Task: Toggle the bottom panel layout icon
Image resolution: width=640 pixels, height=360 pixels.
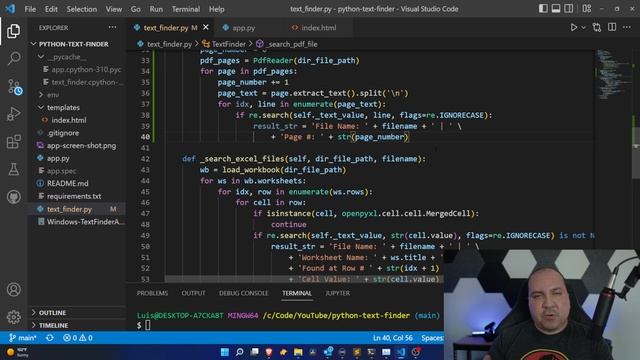Action: pos(556,9)
